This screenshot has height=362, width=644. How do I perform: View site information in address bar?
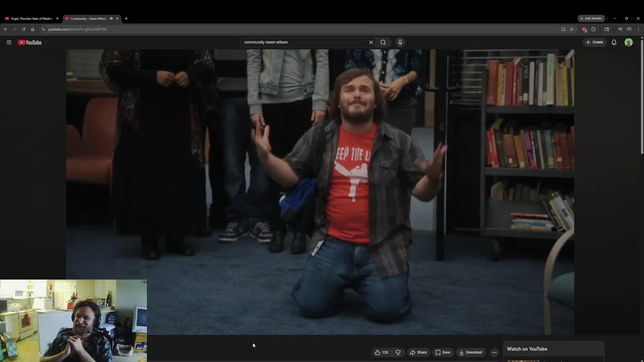[x=43, y=29]
